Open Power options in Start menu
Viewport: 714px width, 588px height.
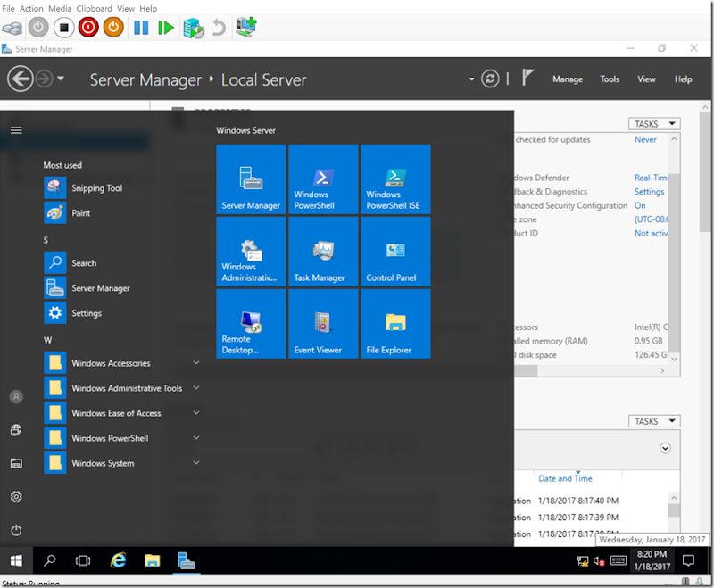pyautogui.click(x=16, y=530)
